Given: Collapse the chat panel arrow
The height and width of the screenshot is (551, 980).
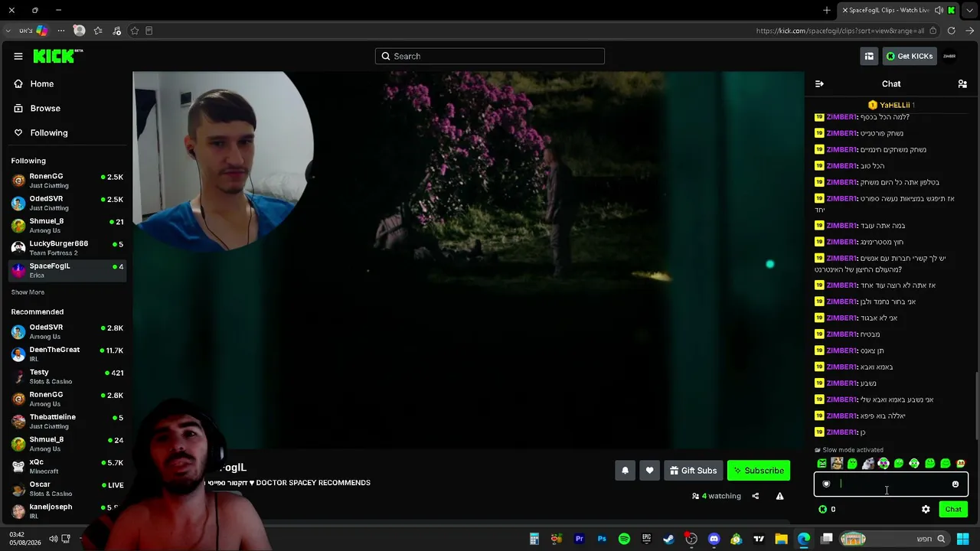Looking at the screenshot, I should coord(819,83).
